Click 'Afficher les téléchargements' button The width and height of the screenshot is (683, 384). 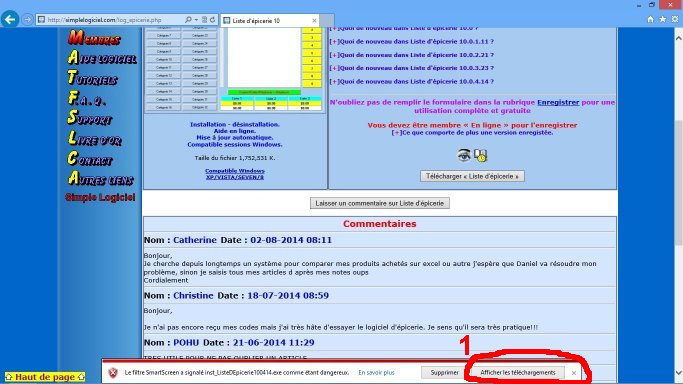[x=517, y=373]
